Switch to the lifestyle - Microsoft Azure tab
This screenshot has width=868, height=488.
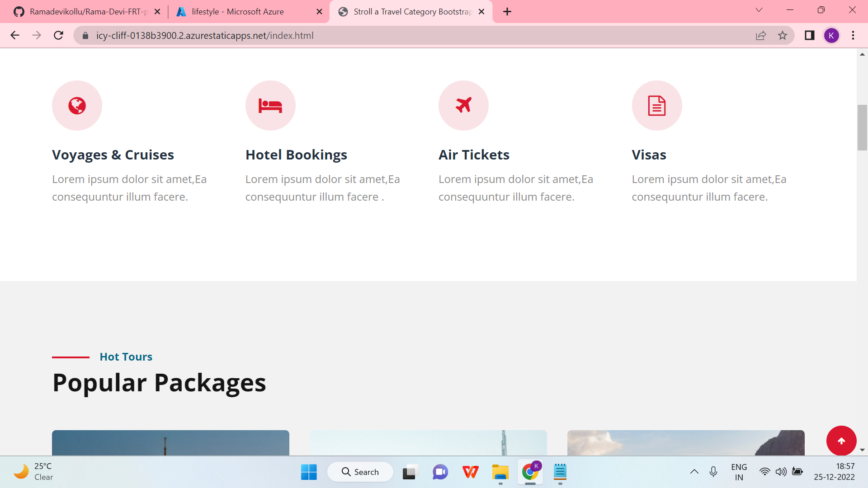pyautogui.click(x=237, y=11)
